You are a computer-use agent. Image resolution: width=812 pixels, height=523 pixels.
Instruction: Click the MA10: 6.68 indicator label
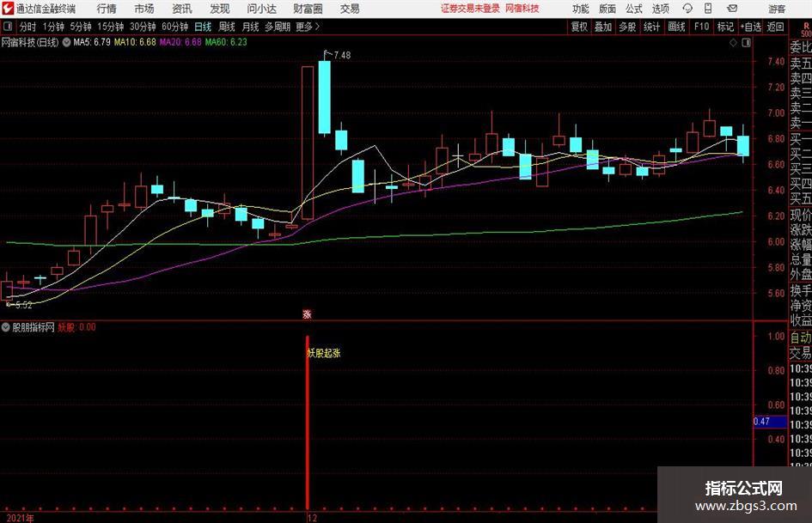coord(135,42)
